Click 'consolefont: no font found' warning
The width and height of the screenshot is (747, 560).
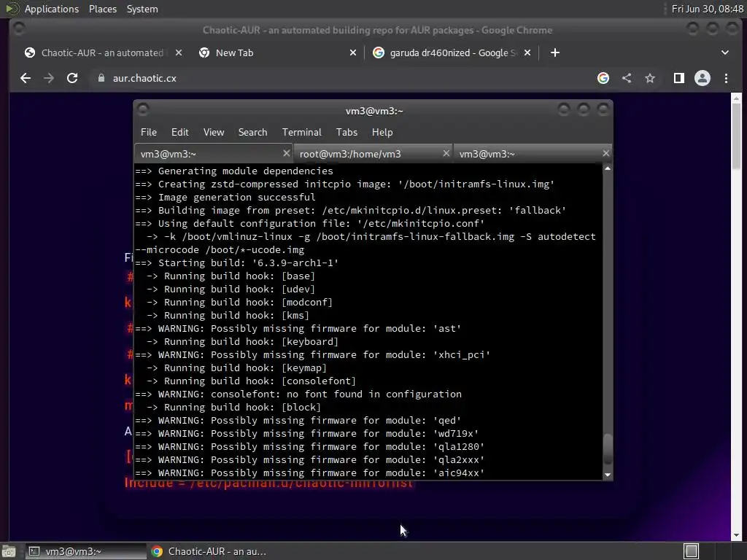pos(298,394)
